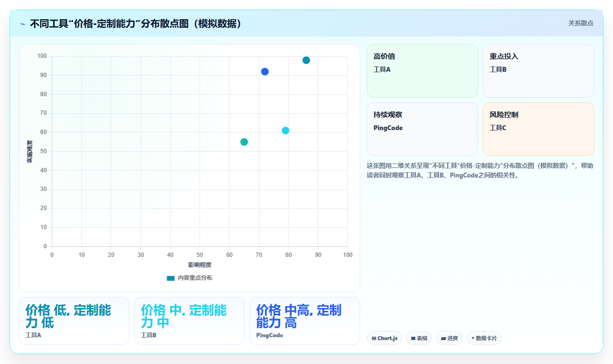Click the 关系散点 label in header
613x364 pixels.
(x=581, y=23)
